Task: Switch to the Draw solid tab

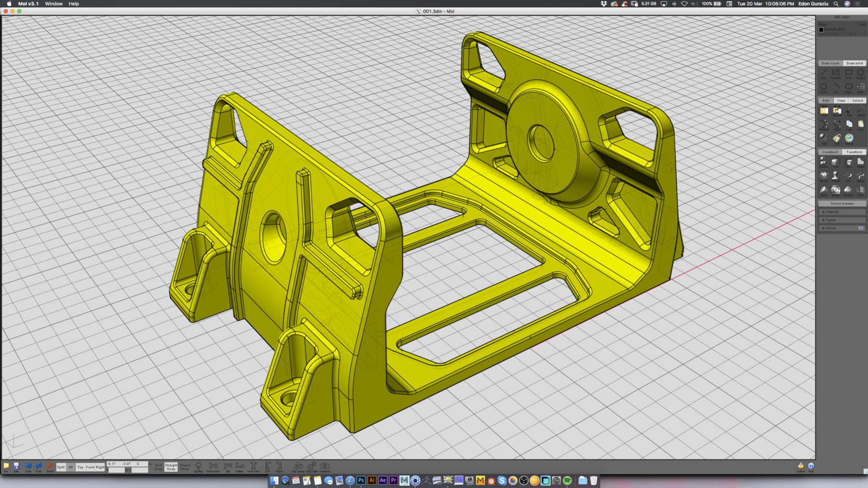Action: click(854, 63)
